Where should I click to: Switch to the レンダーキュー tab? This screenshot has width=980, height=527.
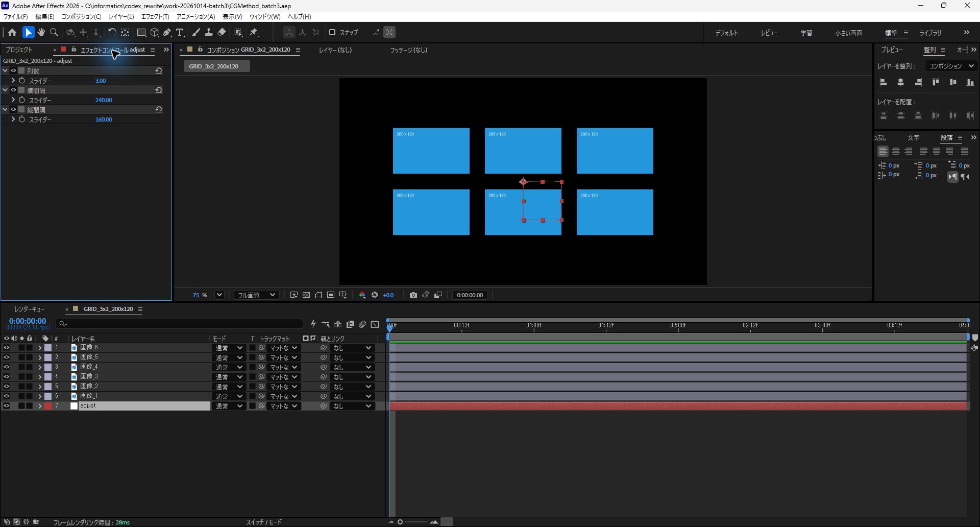click(x=29, y=309)
